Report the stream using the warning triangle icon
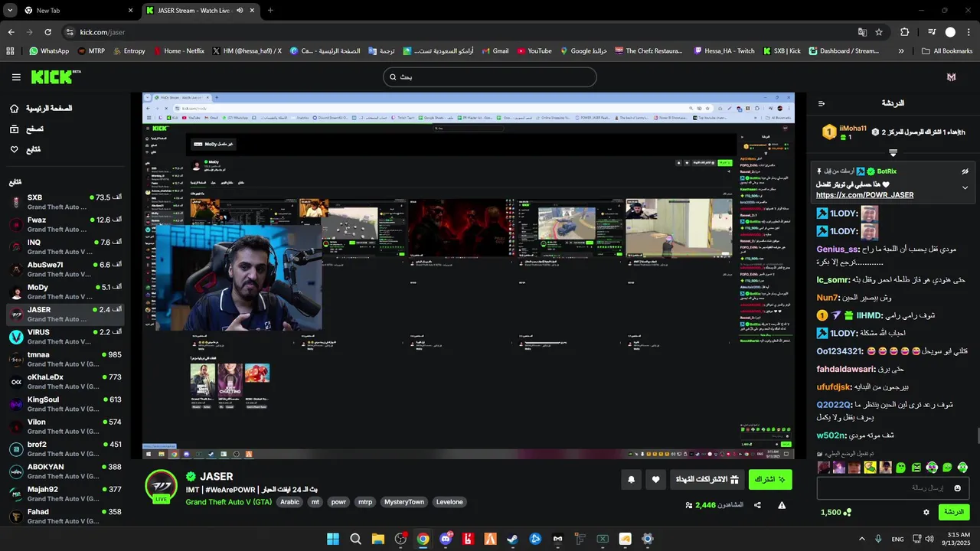 point(782,505)
